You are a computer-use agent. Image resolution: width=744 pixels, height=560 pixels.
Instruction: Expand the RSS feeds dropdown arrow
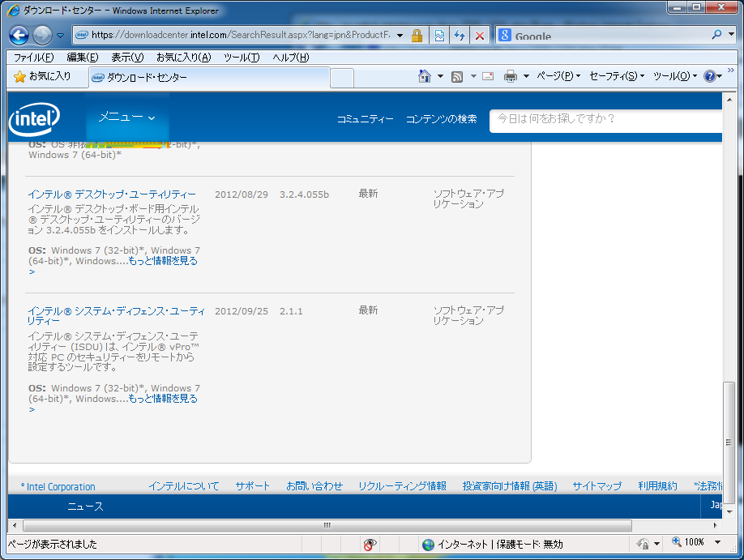tap(473, 76)
